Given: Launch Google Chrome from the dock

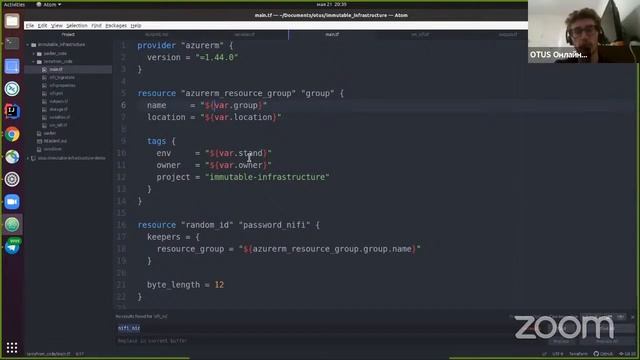Looking at the screenshot, I should coord(12,134).
